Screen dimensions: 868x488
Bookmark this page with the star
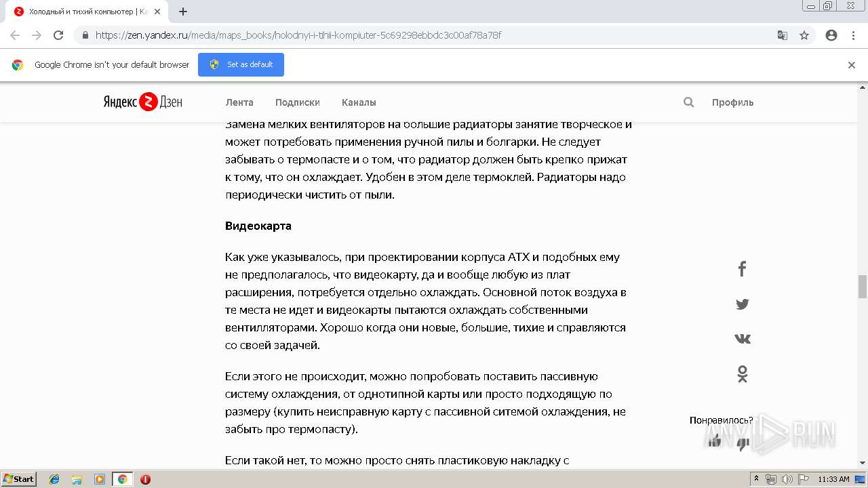pyautogui.click(x=804, y=35)
